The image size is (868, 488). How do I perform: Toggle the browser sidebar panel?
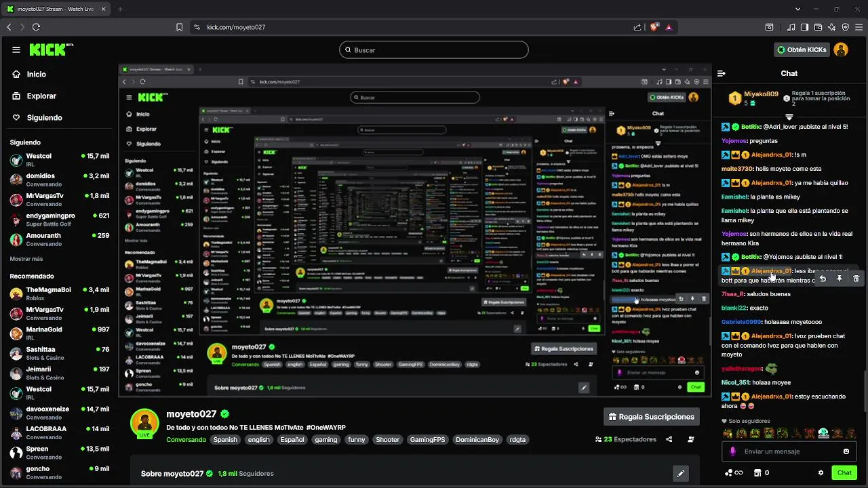point(804,27)
